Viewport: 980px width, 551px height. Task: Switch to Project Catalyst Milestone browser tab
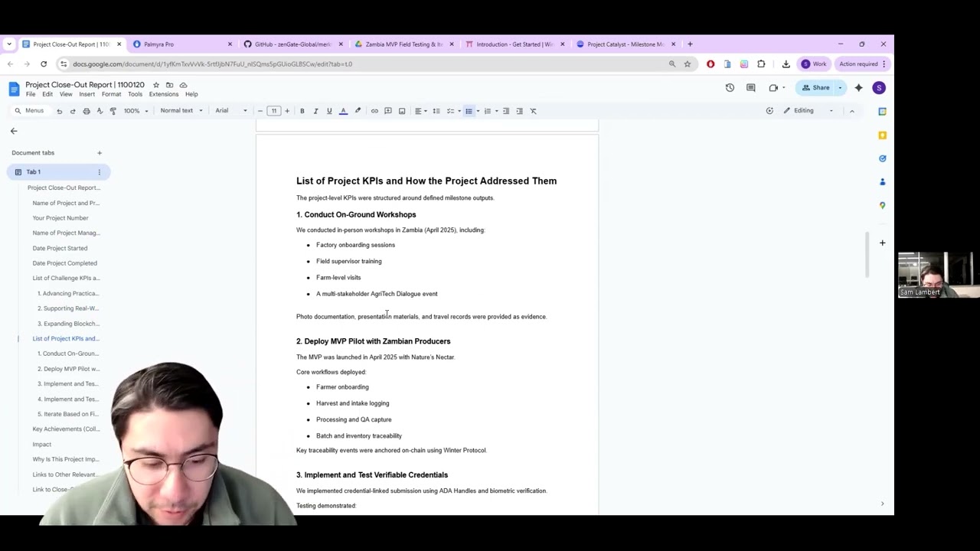(626, 44)
